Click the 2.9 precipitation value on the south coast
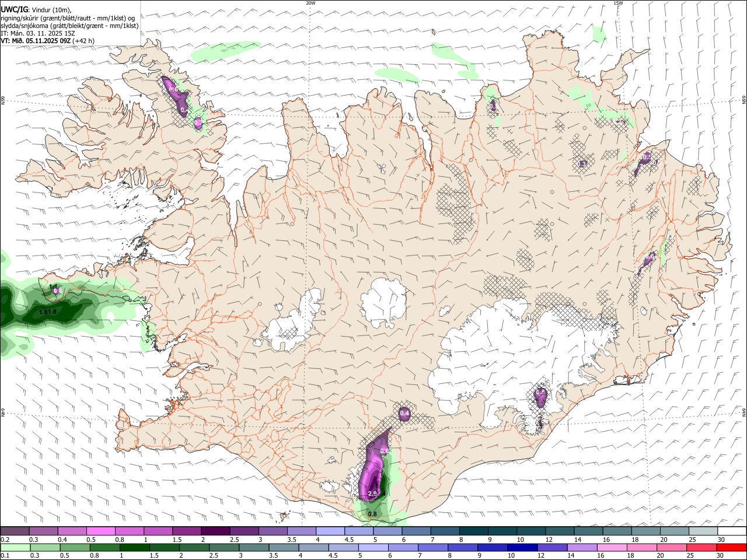This screenshot has width=747, height=560. (x=373, y=494)
